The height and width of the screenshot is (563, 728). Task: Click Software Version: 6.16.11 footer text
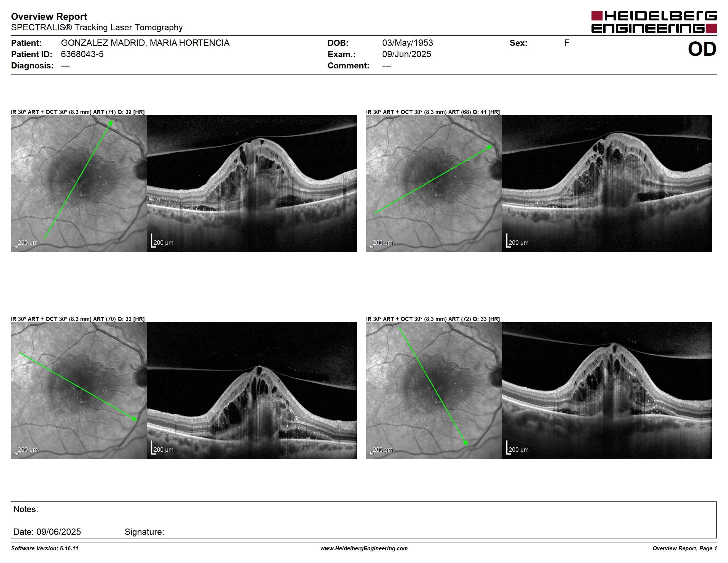(x=45, y=548)
